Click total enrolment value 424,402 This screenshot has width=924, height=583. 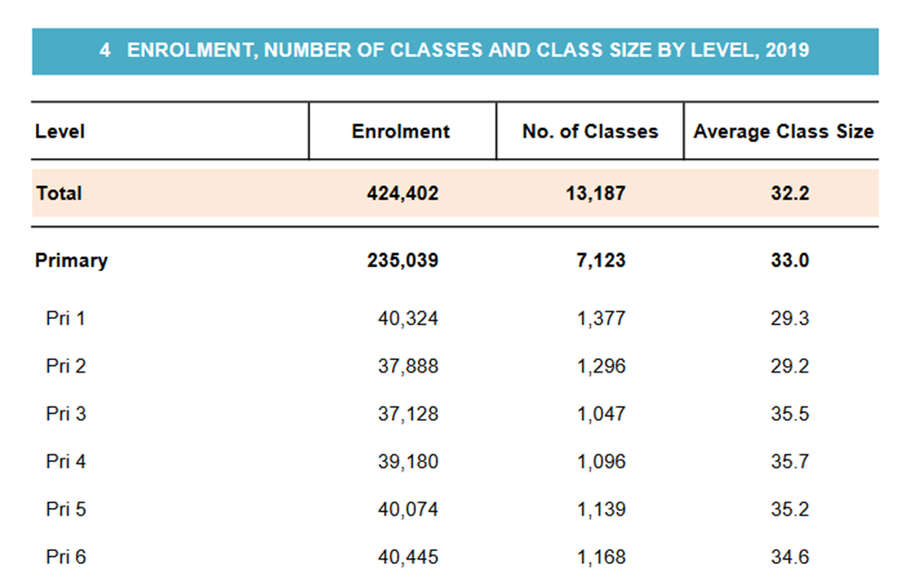tap(402, 193)
